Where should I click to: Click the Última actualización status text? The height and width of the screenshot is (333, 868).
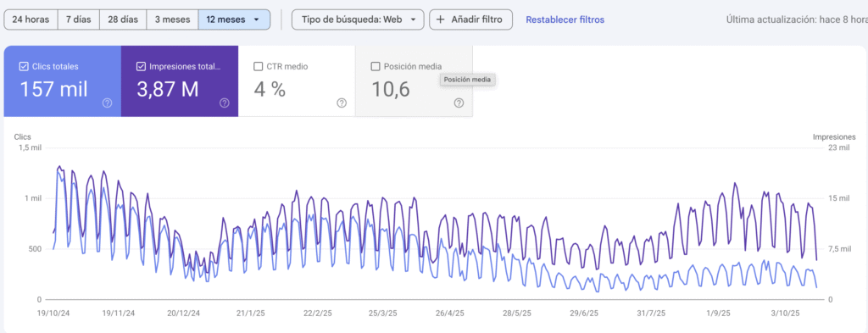coord(797,19)
